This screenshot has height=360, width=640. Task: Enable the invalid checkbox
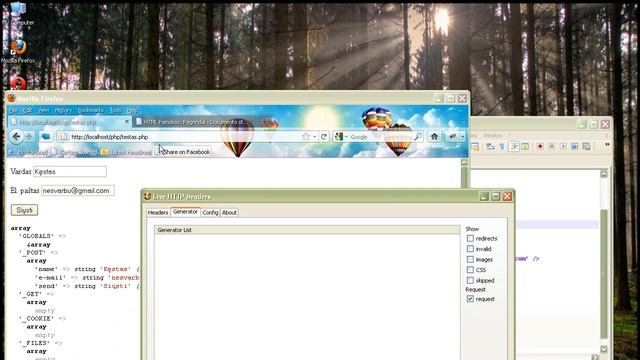click(470, 249)
